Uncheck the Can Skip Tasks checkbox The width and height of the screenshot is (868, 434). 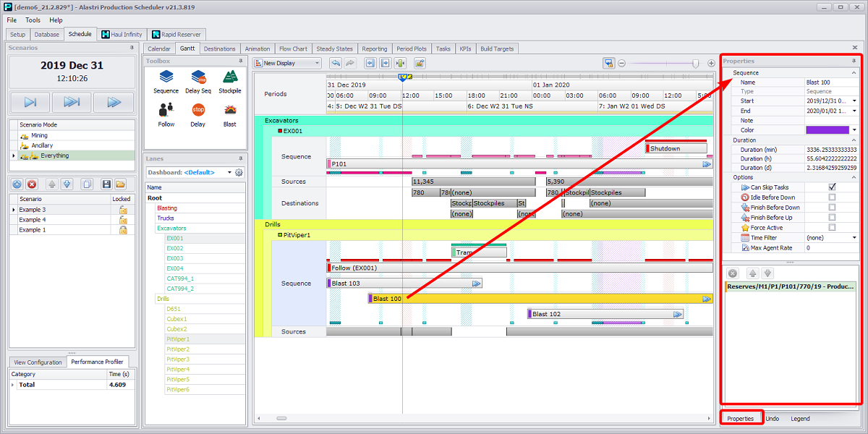click(x=832, y=187)
